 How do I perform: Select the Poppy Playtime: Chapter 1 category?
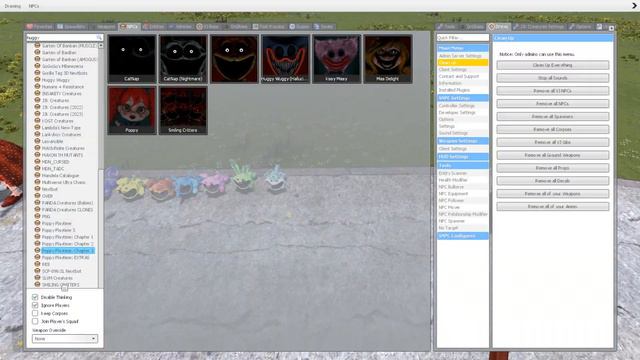point(67,237)
